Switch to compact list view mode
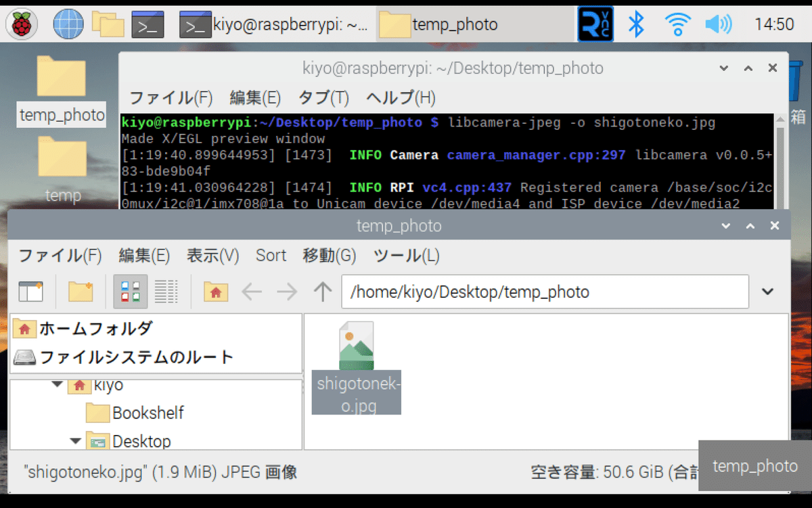The image size is (812, 508). click(166, 291)
